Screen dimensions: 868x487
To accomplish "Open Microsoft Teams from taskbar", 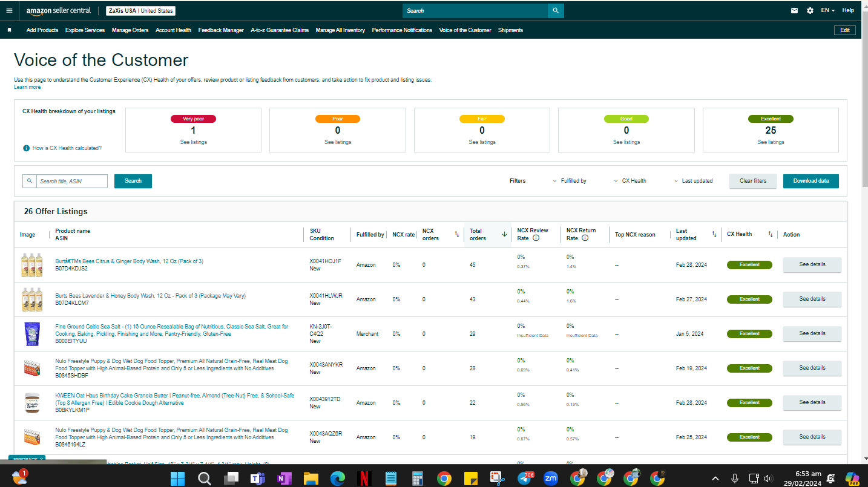I will [258, 479].
